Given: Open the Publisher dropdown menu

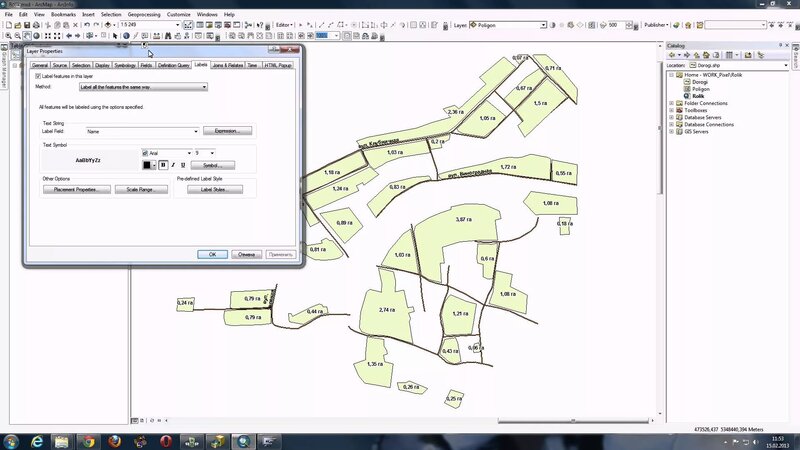Looking at the screenshot, I should coord(656,25).
